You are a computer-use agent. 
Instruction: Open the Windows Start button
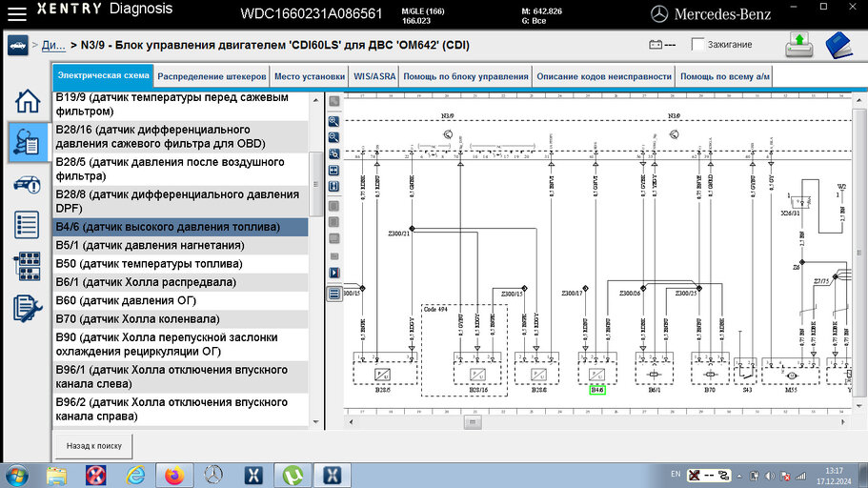(x=17, y=476)
